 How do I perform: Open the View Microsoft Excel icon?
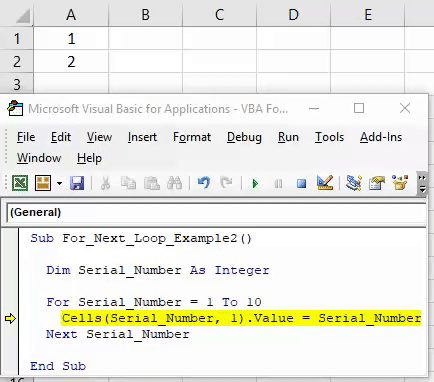click(20, 183)
